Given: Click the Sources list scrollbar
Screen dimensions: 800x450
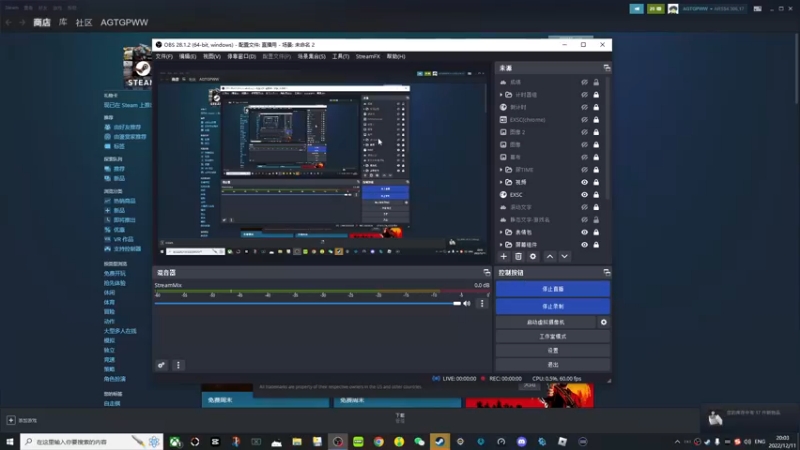Looking at the screenshot, I should point(607,138).
